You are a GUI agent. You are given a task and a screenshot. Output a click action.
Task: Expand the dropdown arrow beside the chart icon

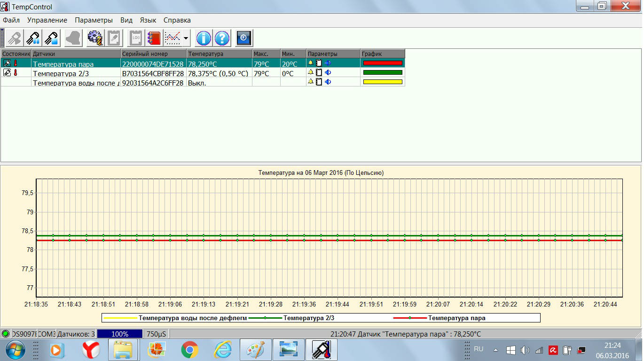[186, 38]
